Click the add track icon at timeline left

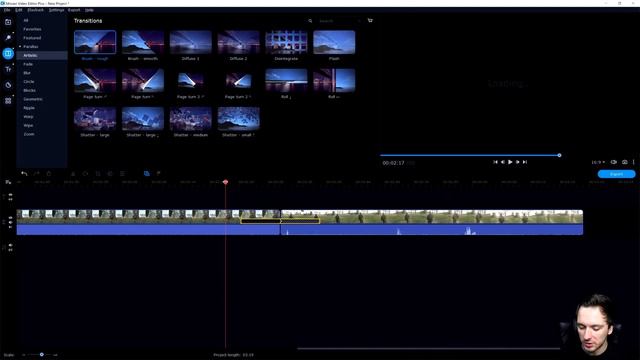point(8,182)
